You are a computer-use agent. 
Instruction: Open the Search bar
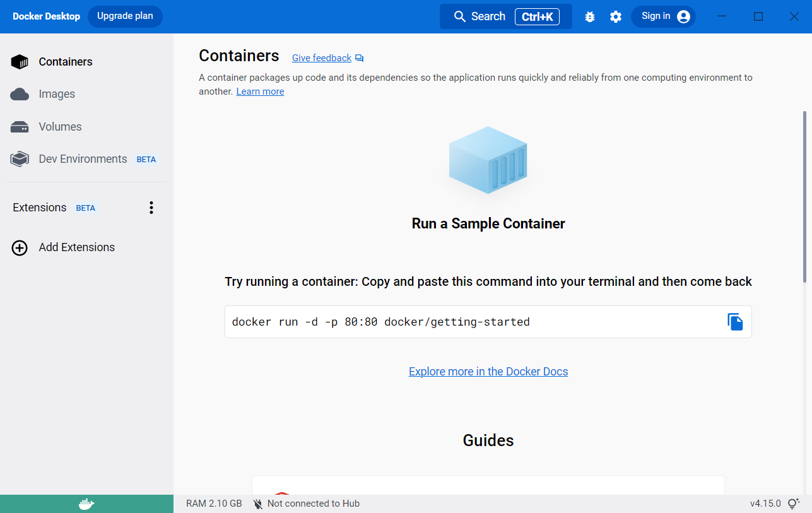(x=506, y=16)
